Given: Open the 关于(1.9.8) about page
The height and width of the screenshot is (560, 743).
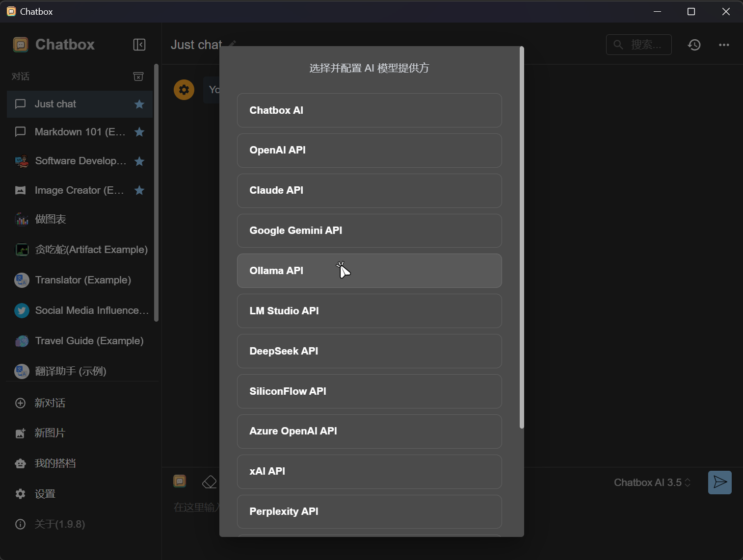Looking at the screenshot, I should [x=80, y=524].
